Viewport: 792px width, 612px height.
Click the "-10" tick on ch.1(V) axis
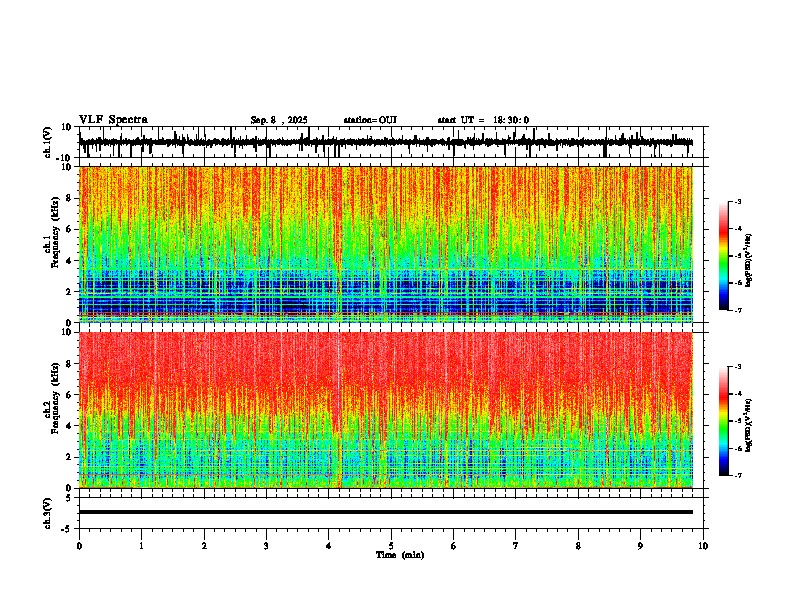click(x=65, y=158)
